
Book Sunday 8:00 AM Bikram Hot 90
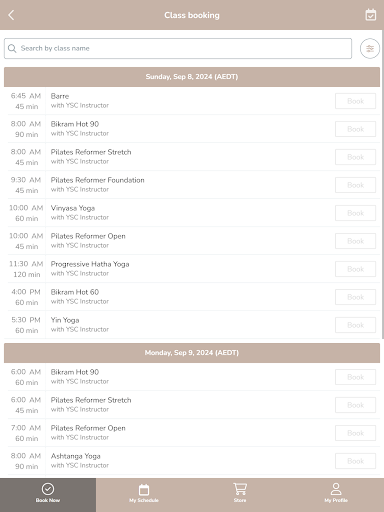(355, 129)
